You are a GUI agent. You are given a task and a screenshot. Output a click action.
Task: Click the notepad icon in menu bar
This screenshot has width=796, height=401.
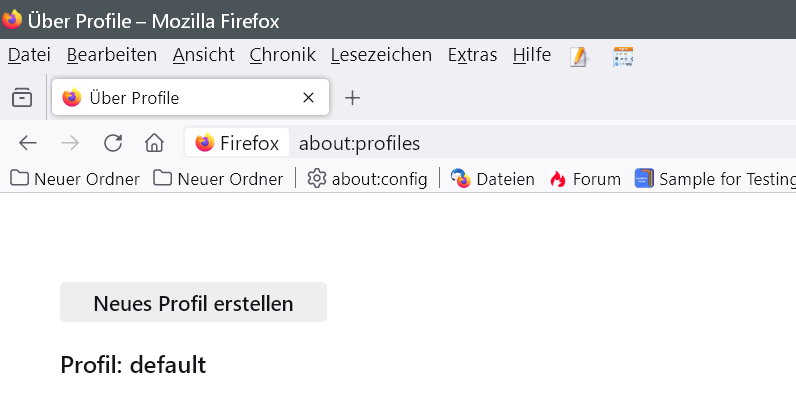click(x=579, y=56)
